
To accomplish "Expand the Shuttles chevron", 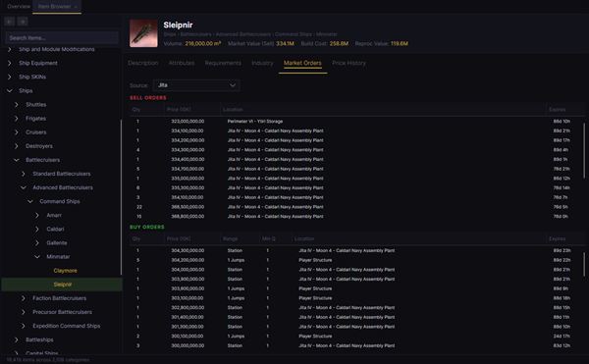I will pyautogui.click(x=17, y=105).
